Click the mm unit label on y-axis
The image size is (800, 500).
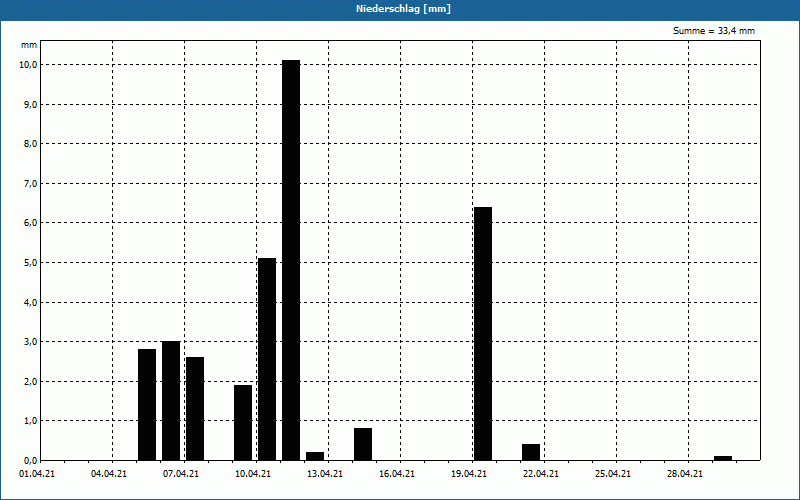click(x=29, y=45)
